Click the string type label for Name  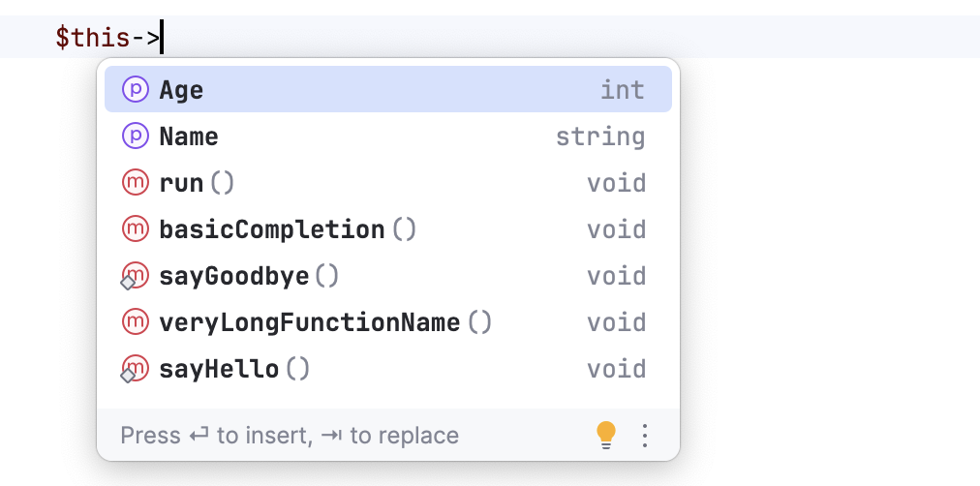click(x=599, y=137)
